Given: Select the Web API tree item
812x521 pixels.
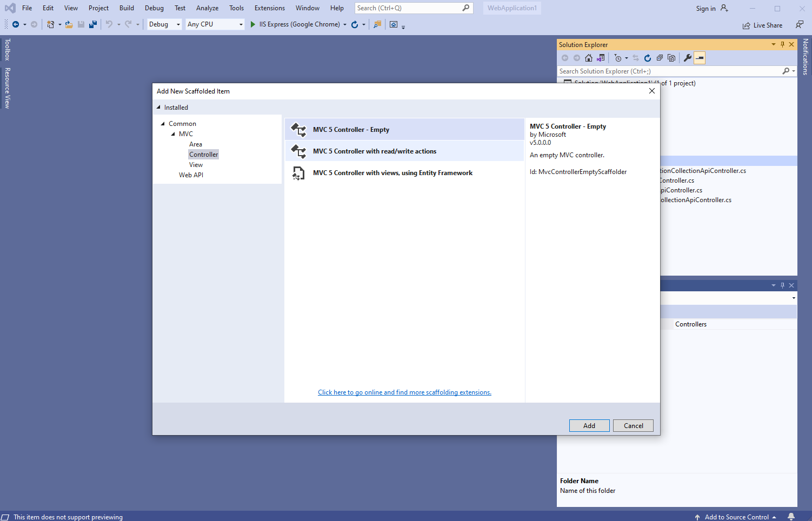Looking at the screenshot, I should tap(191, 175).
